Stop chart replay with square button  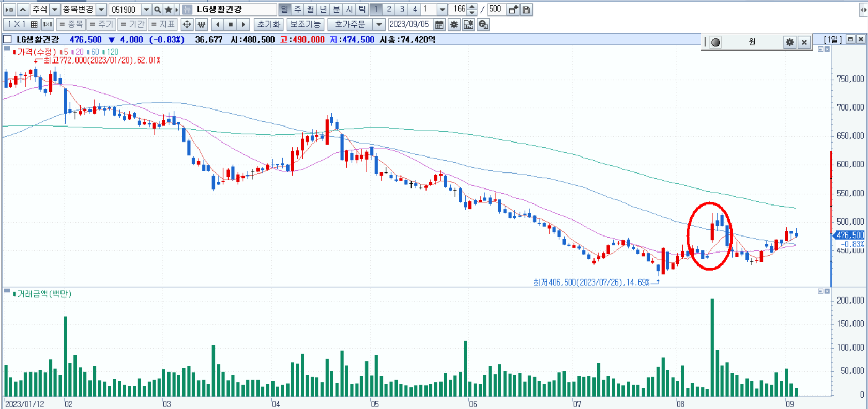pos(231,24)
